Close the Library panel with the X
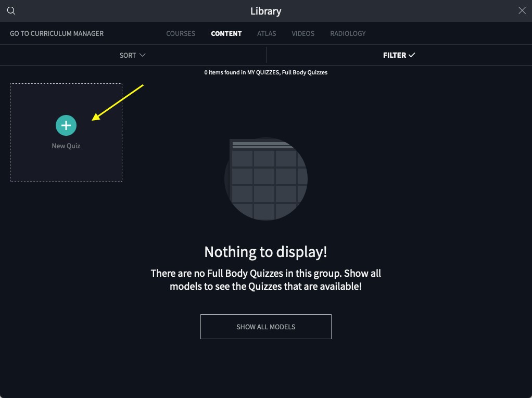 point(522,11)
